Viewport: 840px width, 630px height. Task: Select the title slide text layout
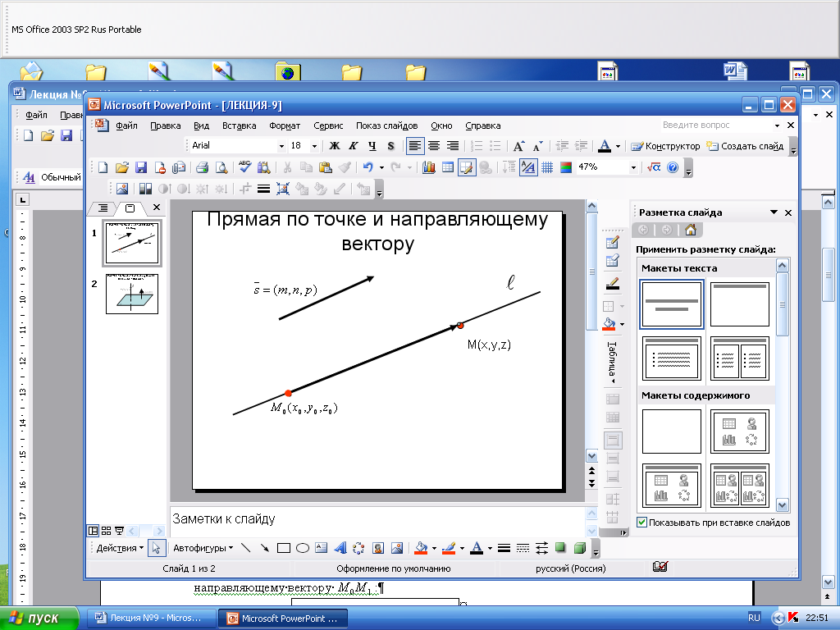click(671, 304)
